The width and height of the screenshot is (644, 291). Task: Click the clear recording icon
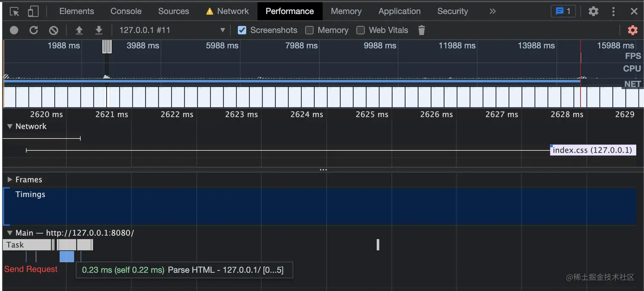[53, 30]
